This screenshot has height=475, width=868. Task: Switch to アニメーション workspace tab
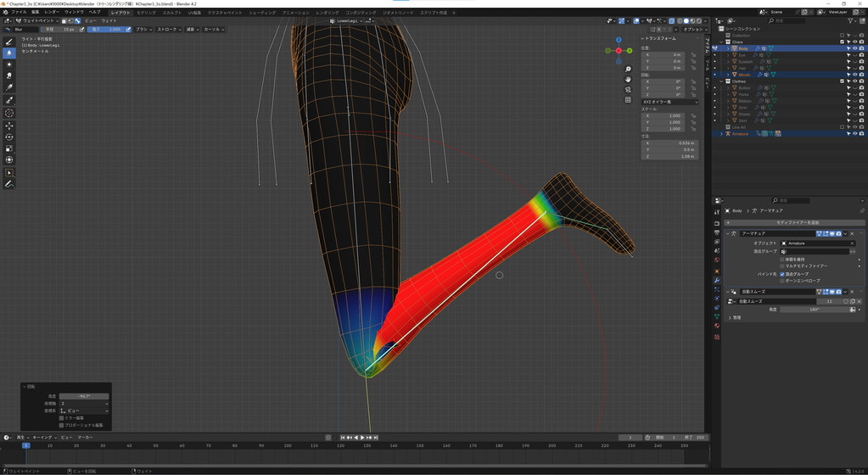click(295, 12)
